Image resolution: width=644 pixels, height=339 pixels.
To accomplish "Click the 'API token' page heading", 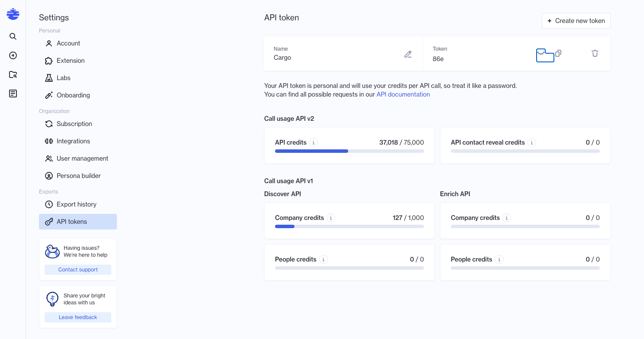I will (282, 18).
